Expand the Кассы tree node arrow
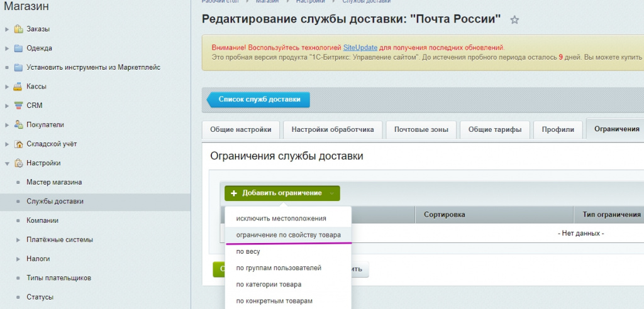 click(x=7, y=87)
